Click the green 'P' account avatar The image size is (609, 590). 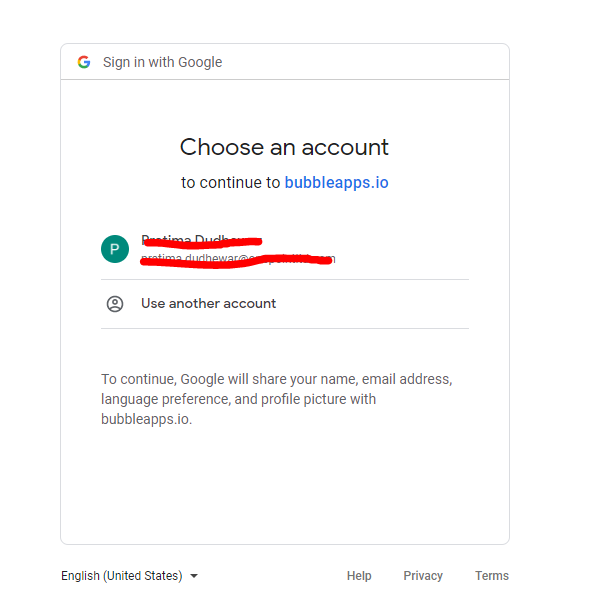(115, 249)
